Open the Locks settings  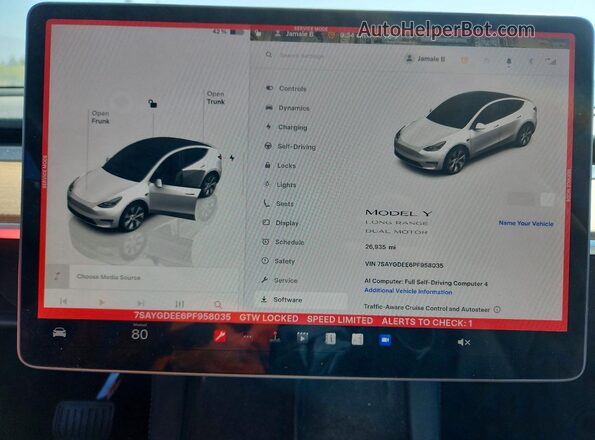tap(280, 165)
